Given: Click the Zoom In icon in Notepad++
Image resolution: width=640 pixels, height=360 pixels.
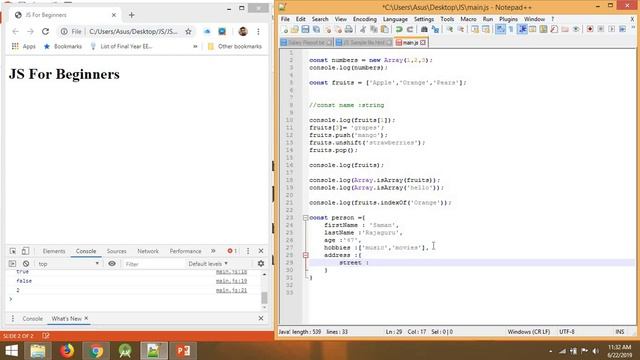Looking at the screenshot, I should pyautogui.click(x=449, y=29).
